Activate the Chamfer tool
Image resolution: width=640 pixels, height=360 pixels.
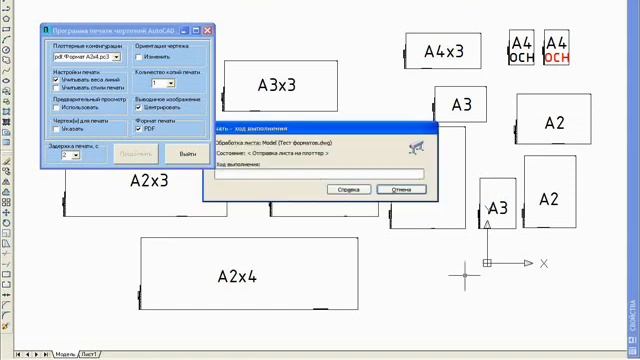coord(6,305)
